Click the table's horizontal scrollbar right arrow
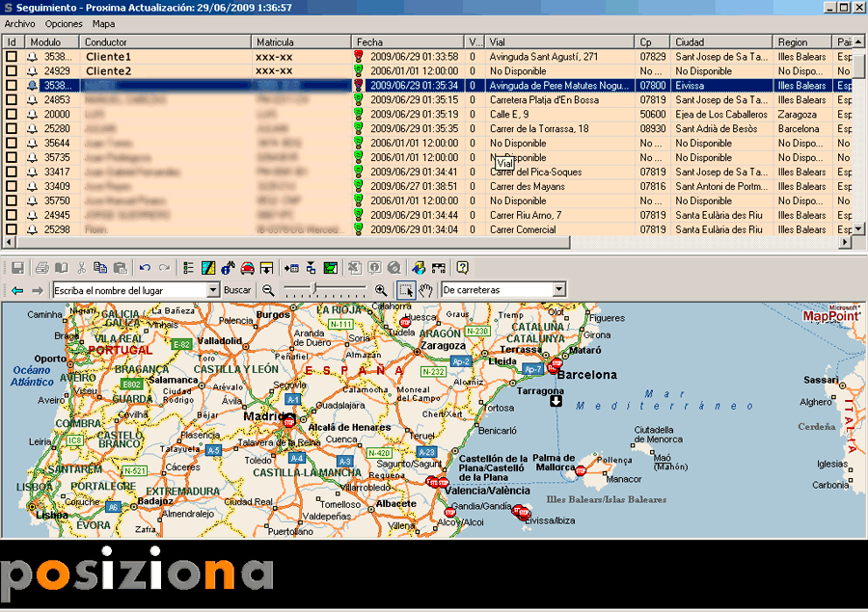Viewport: 868px width, 612px height. 845,242
